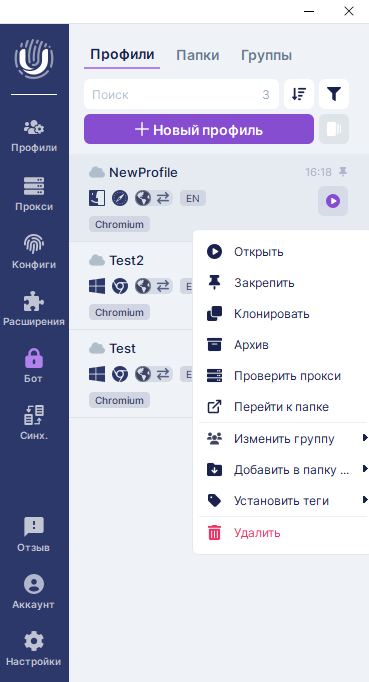
Task: Select the NewProfile profile name
Action: (143, 173)
